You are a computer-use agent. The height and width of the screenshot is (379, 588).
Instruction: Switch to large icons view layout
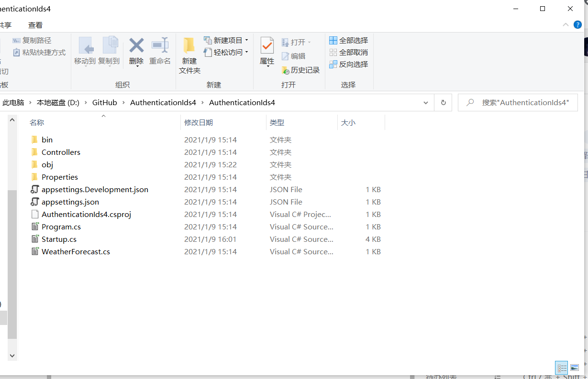click(x=575, y=368)
